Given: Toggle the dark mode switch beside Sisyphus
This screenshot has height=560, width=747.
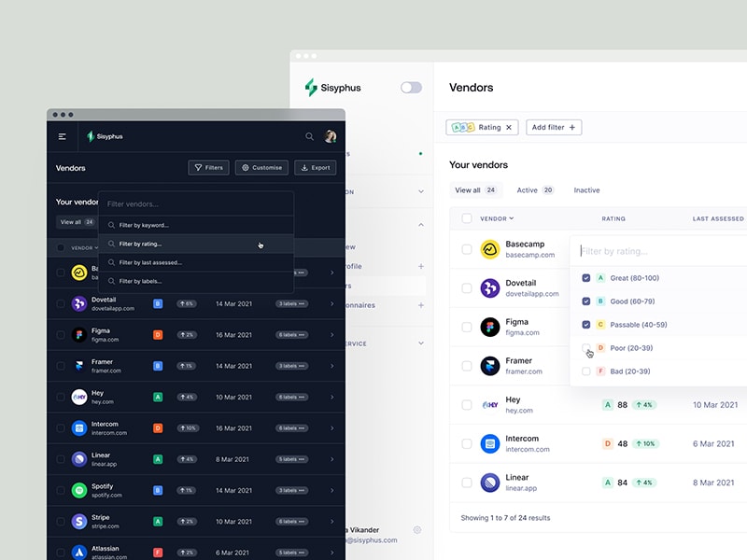Looking at the screenshot, I should [x=411, y=88].
